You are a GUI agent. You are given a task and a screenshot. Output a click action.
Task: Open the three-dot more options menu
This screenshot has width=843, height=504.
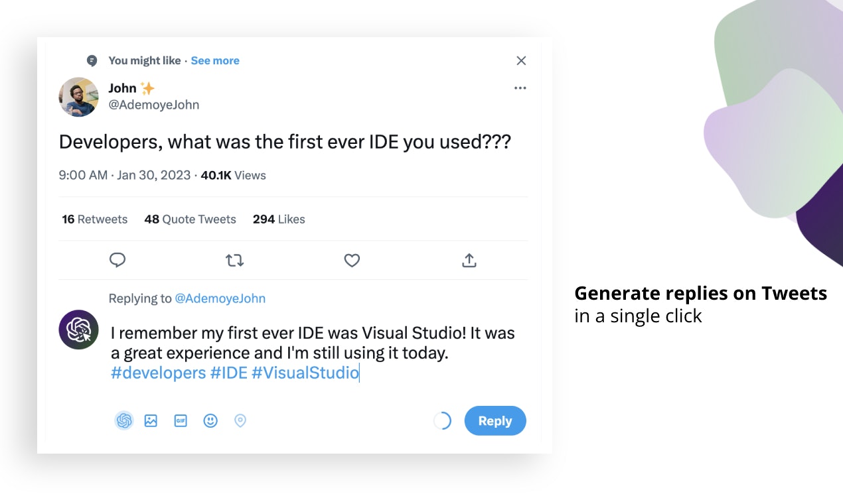520,88
